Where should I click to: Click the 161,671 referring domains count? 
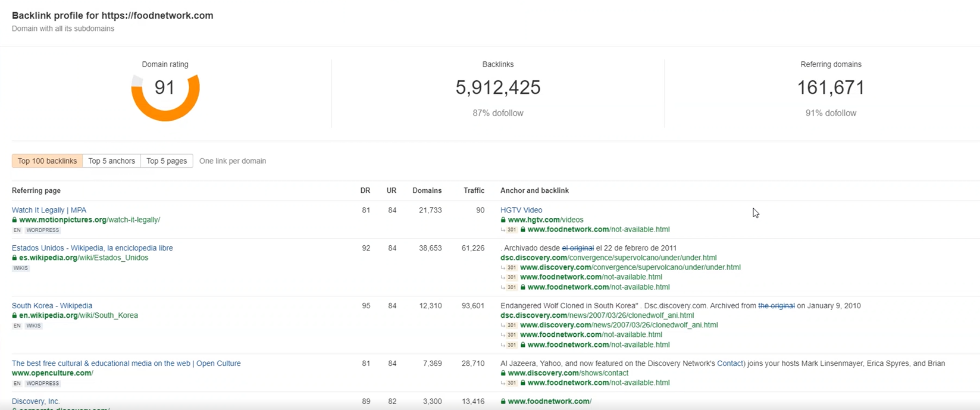tap(831, 87)
